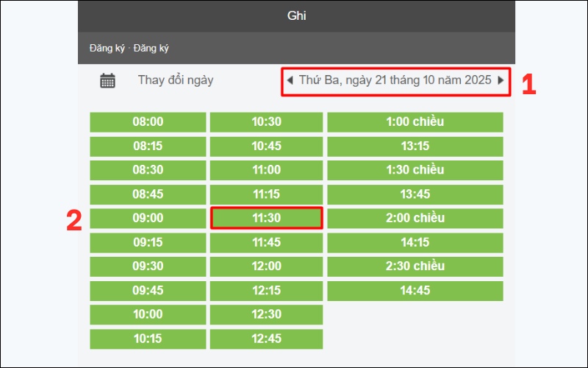The image size is (588, 368).
Task: Open the date Thứ Ba, ngày 21 tháng 10
Action: pyautogui.click(x=395, y=80)
